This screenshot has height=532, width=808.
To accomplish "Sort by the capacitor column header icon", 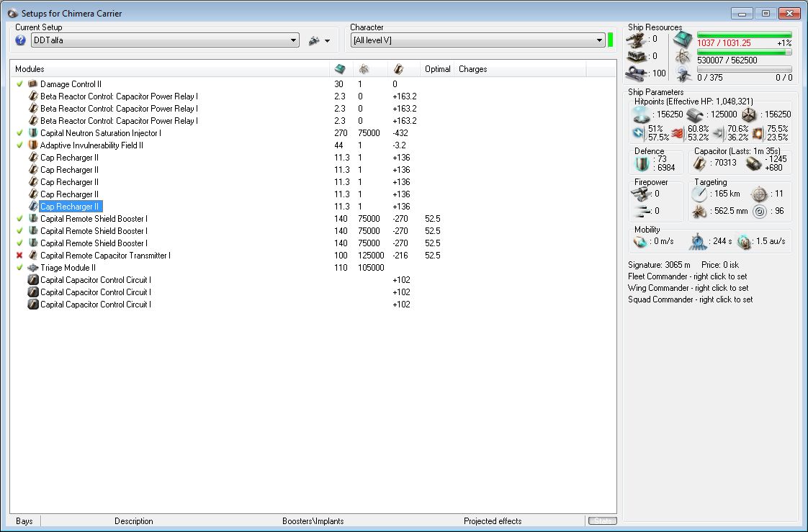I will (x=398, y=69).
